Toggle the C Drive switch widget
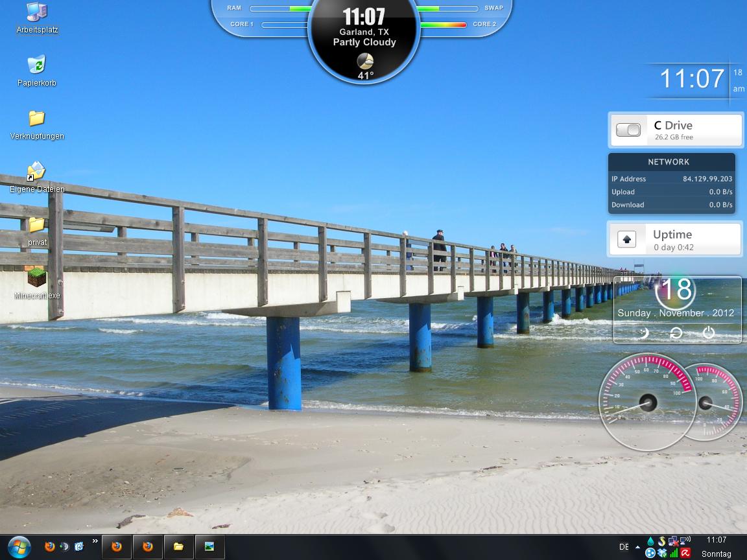This screenshot has width=747, height=560. pyautogui.click(x=628, y=130)
